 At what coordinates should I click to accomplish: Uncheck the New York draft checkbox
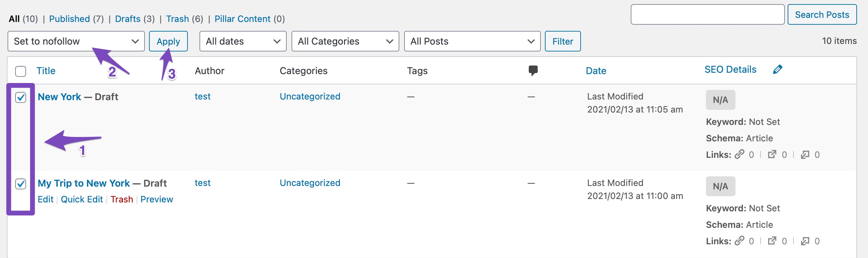coord(21,97)
